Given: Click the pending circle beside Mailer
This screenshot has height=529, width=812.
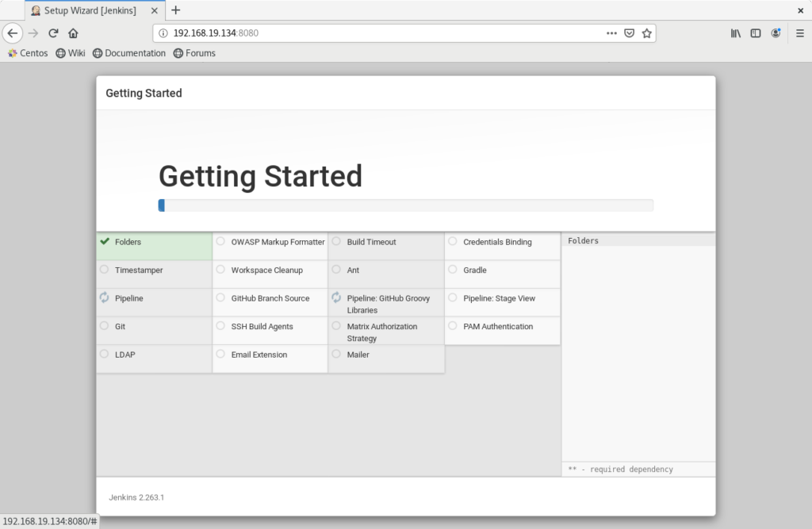Looking at the screenshot, I should [x=336, y=354].
